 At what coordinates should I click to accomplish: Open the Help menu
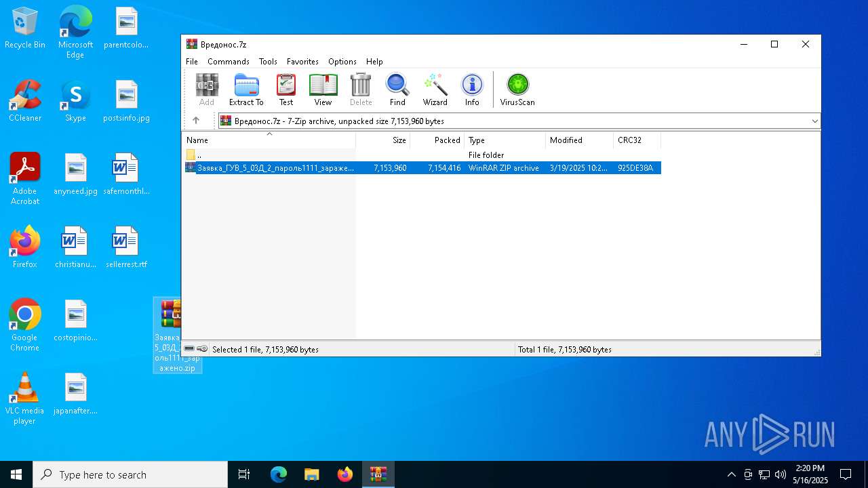[x=374, y=61]
